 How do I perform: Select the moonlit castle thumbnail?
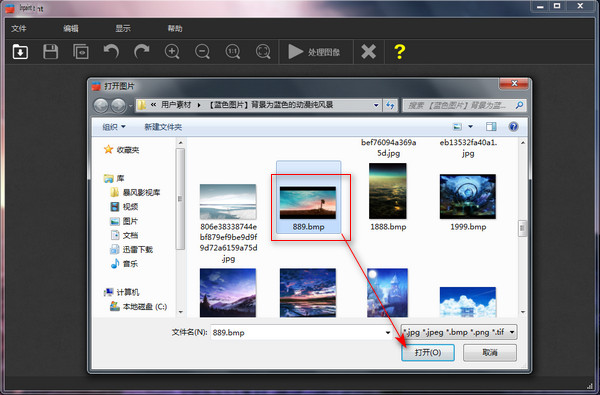click(x=388, y=293)
